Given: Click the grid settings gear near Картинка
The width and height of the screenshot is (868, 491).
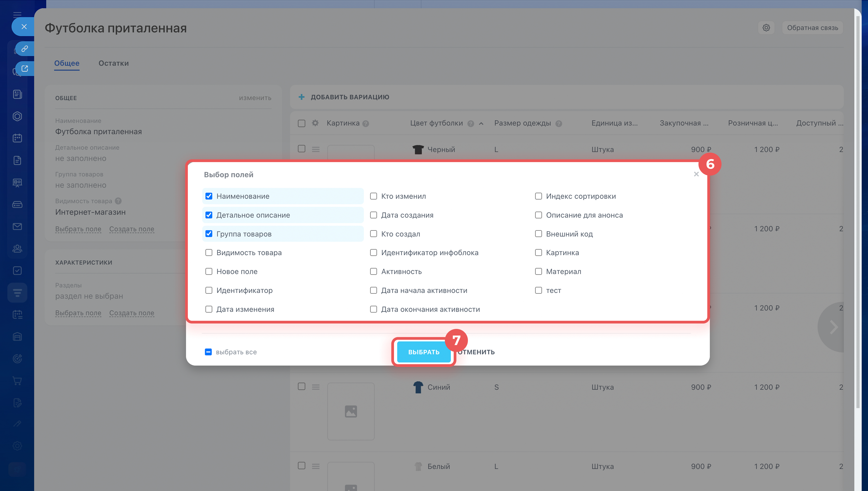Looking at the screenshot, I should tap(315, 123).
